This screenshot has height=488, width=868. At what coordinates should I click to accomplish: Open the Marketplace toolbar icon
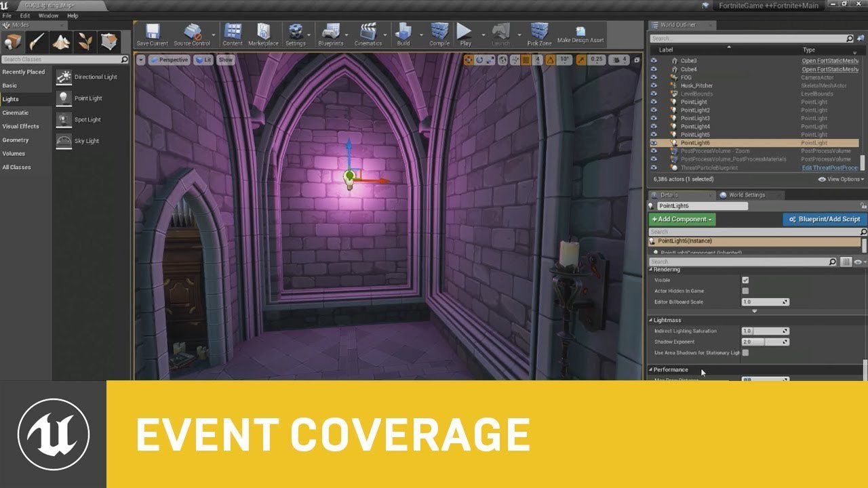263,32
